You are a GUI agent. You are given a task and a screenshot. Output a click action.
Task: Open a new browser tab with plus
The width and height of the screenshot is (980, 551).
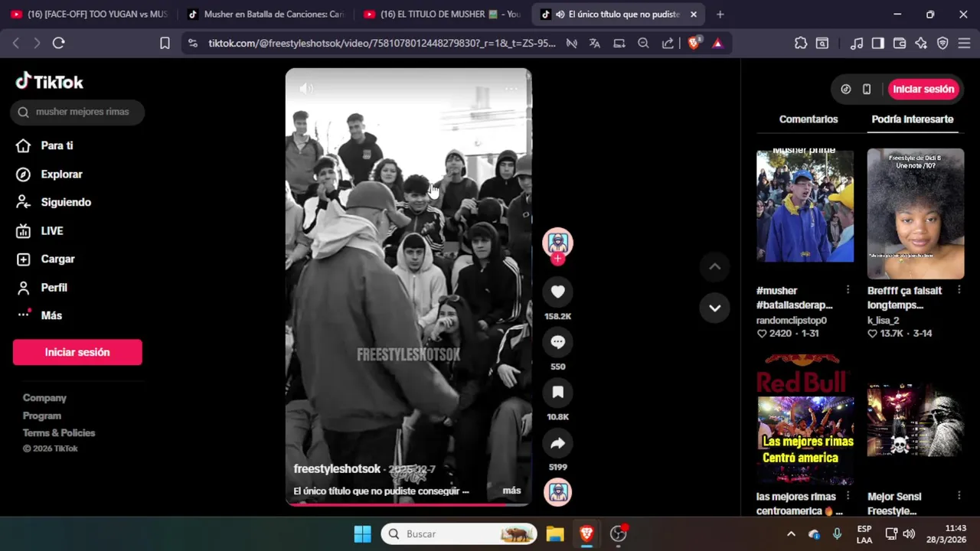pos(720,14)
